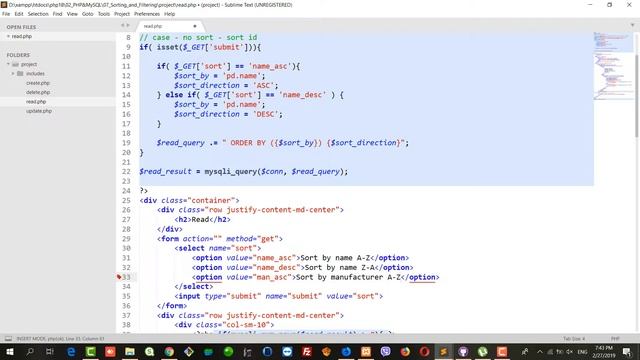The width and height of the screenshot is (640, 360).
Task: Open update.php from the sidebar
Action: point(39,111)
